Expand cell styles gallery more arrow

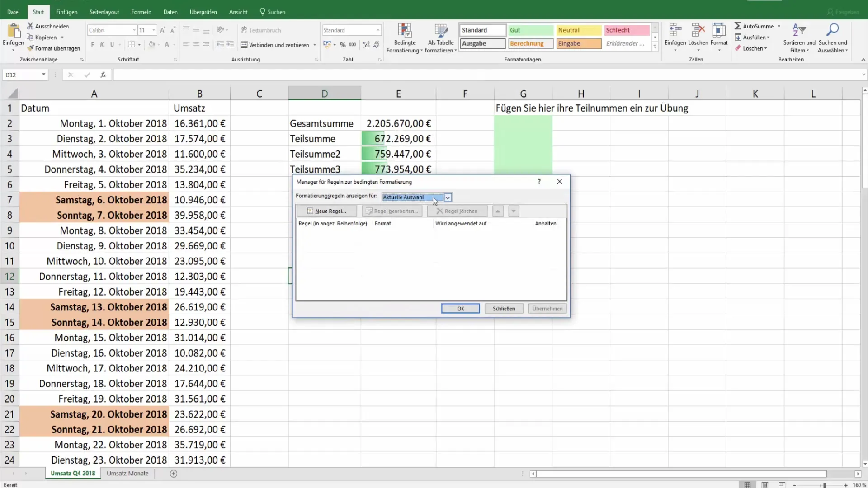[655, 47]
